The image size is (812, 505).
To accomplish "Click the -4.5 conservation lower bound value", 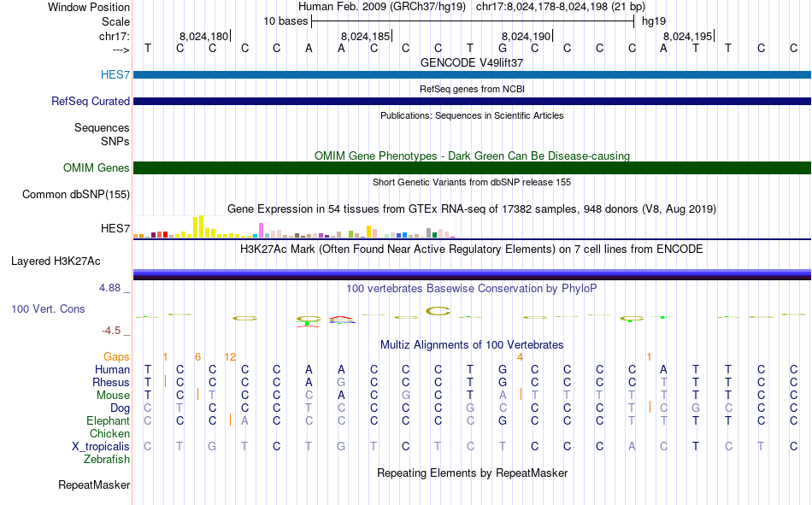I will [111, 331].
